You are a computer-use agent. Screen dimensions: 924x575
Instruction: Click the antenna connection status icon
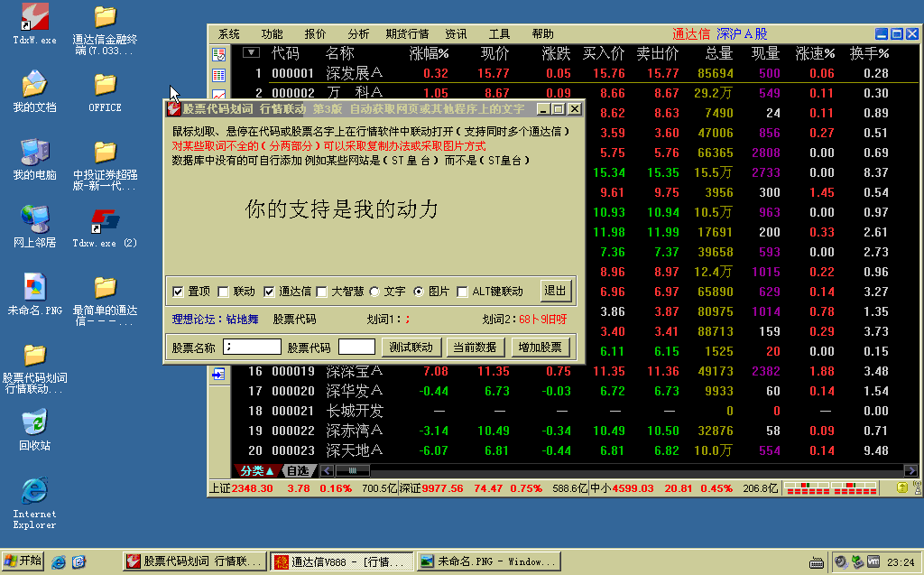917,487
